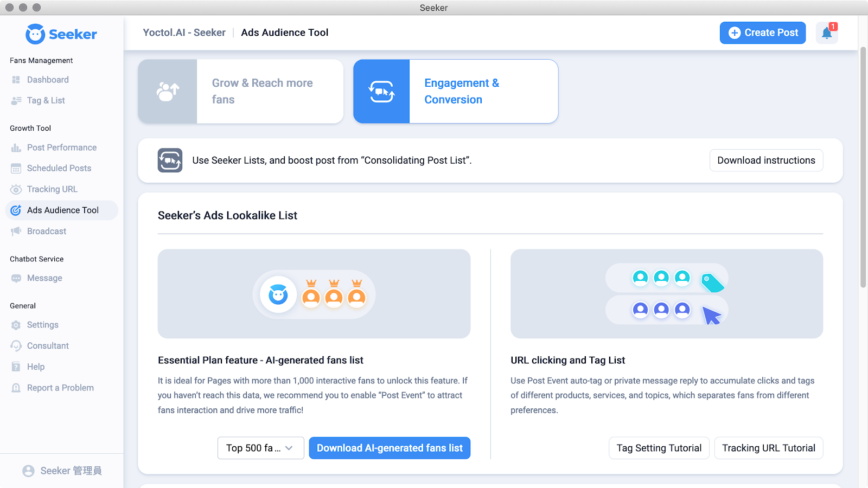The height and width of the screenshot is (488, 868).
Task: Click the Seeker logo icon
Action: 35,34
